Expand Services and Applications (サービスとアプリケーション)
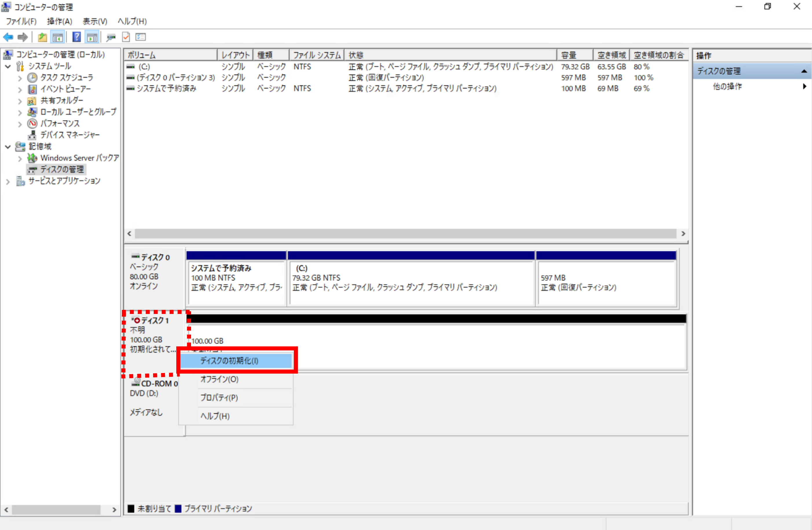The width and height of the screenshot is (812, 530). coord(8,182)
